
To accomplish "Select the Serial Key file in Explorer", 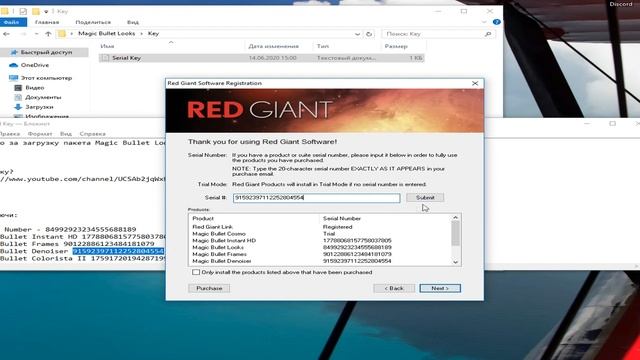I will click(x=261, y=58).
